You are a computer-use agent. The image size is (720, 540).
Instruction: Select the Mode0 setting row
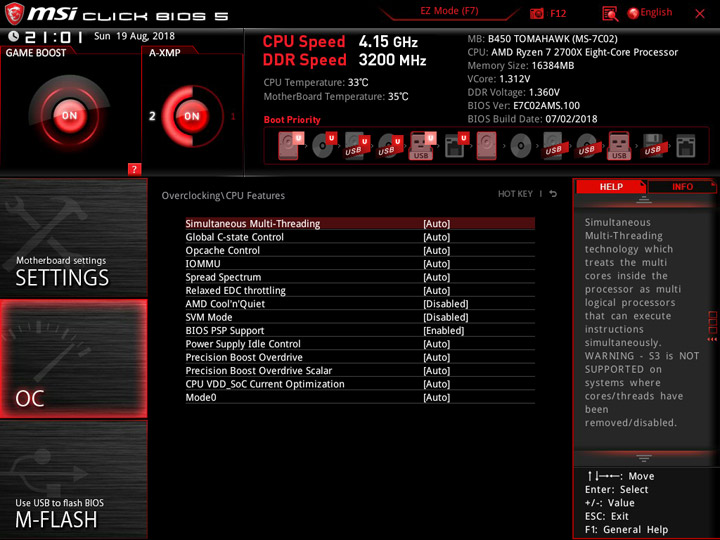click(x=360, y=397)
